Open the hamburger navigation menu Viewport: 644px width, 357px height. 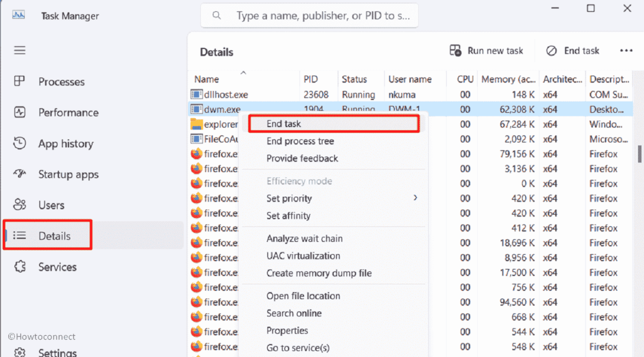pos(20,50)
